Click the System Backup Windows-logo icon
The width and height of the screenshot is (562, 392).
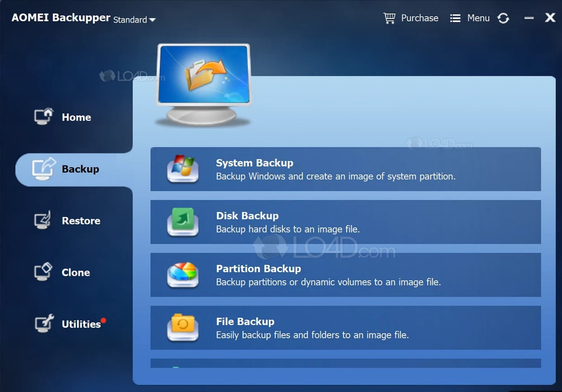183,169
